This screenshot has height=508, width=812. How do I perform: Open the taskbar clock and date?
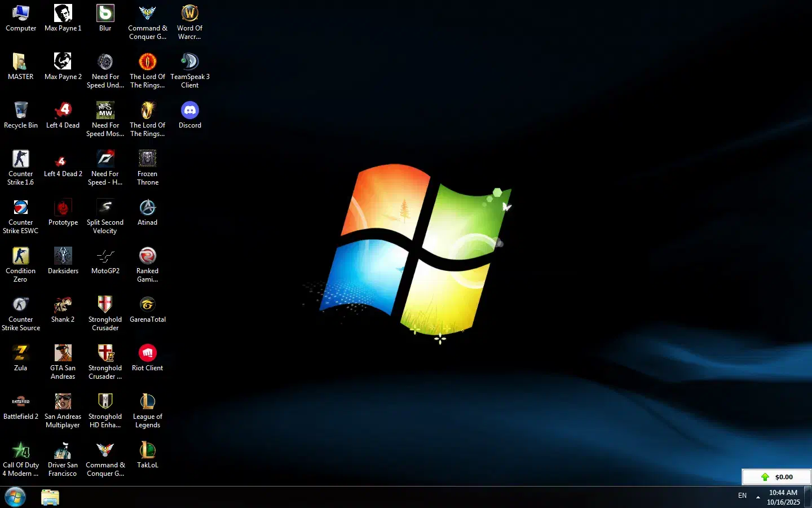(x=783, y=497)
